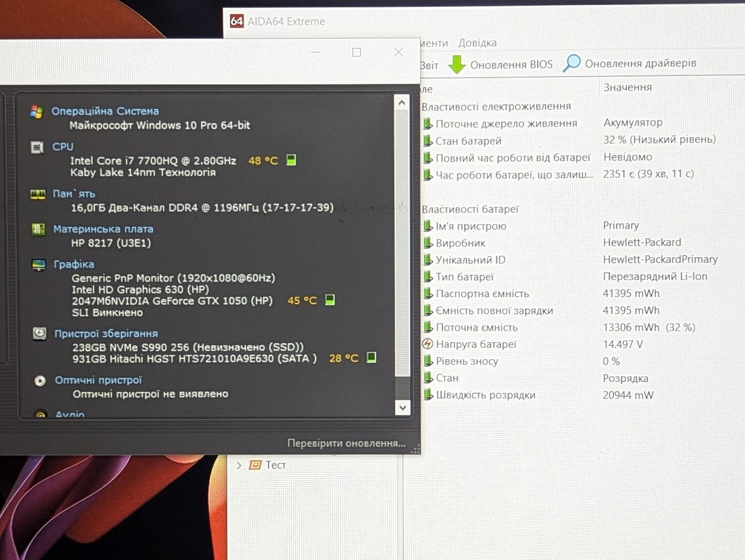Click the AIDA64 Extreme app icon in title bar
The width and height of the screenshot is (745, 560).
click(x=236, y=22)
